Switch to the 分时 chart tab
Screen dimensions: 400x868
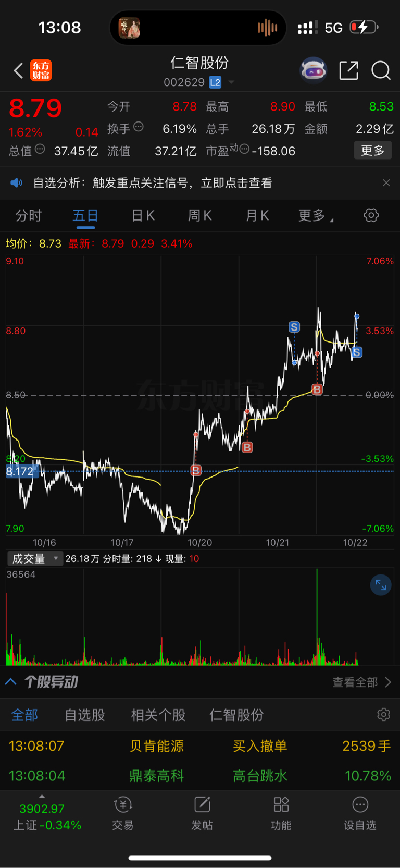click(x=29, y=215)
